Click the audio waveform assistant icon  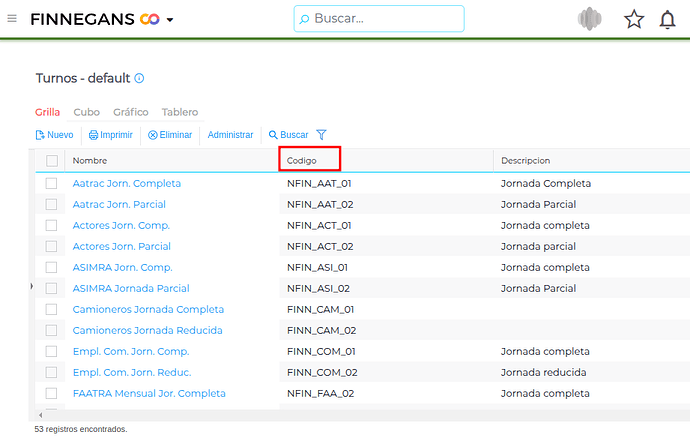tap(589, 19)
